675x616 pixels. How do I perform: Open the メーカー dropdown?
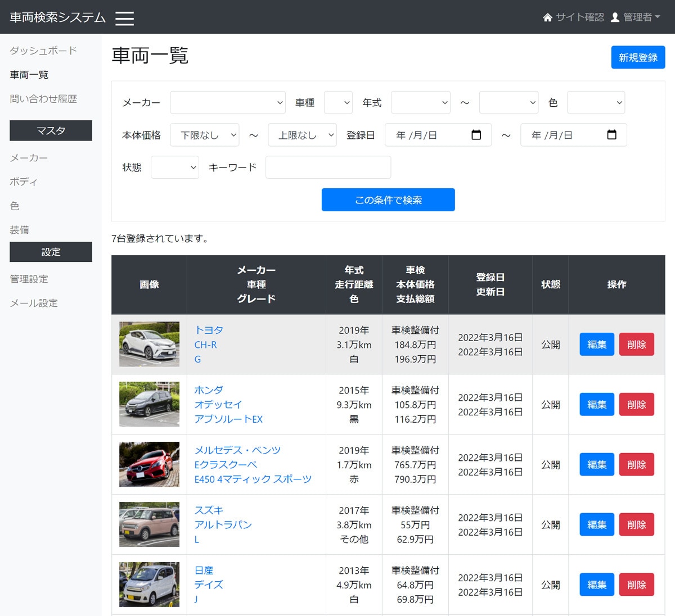(228, 102)
